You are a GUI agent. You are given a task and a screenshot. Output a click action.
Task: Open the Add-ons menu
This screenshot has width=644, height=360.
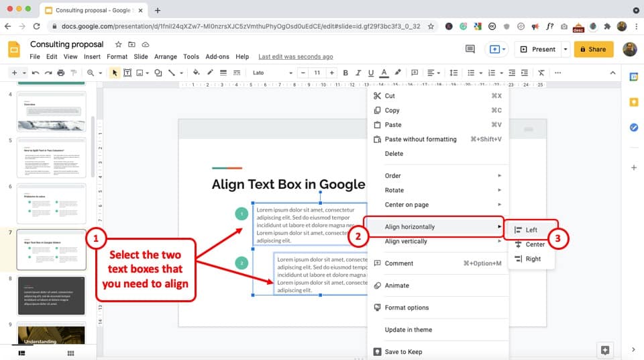tap(217, 57)
